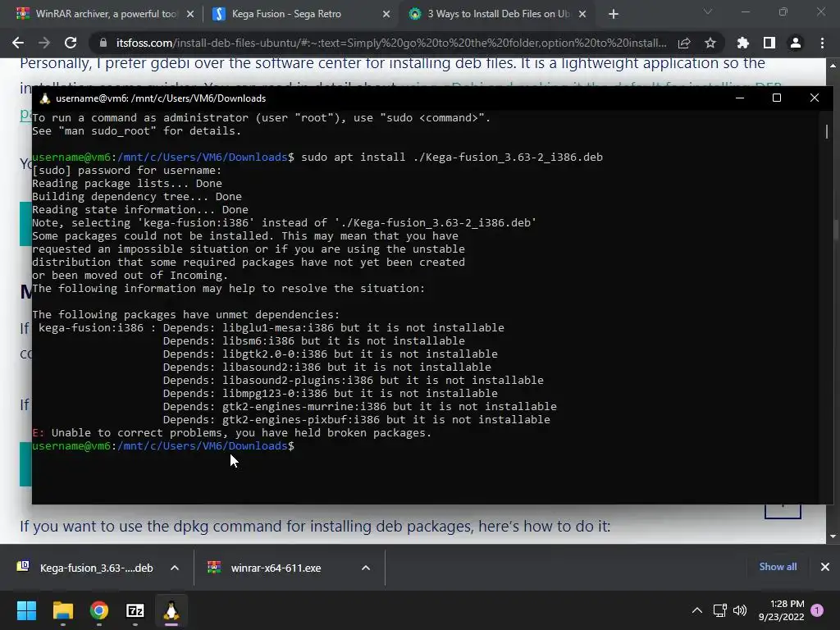
Task: Click the terminal prompt line at the bottom
Action: pyautogui.click(x=163, y=445)
